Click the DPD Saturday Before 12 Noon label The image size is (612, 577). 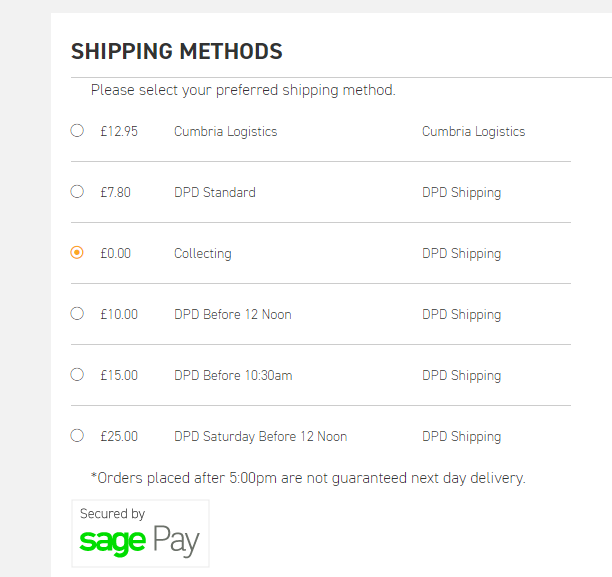point(260,436)
